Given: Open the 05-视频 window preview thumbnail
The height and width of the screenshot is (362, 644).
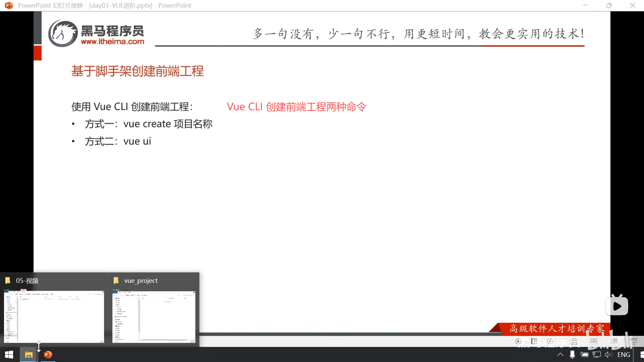Looking at the screenshot, I should coord(54,316).
